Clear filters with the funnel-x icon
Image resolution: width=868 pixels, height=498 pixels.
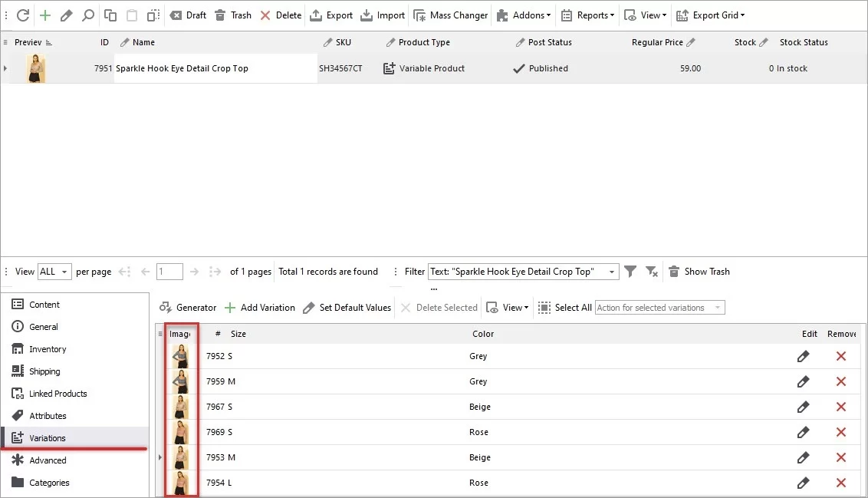(x=652, y=271)
